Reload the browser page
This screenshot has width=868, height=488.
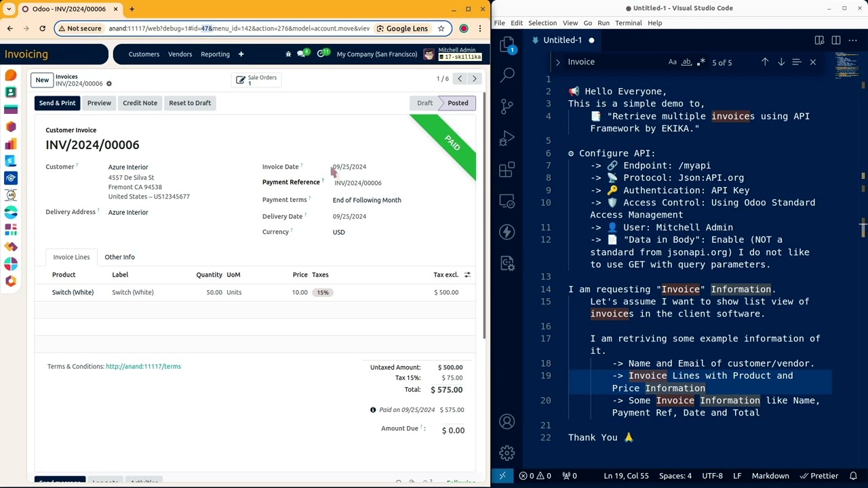(42, 28)
